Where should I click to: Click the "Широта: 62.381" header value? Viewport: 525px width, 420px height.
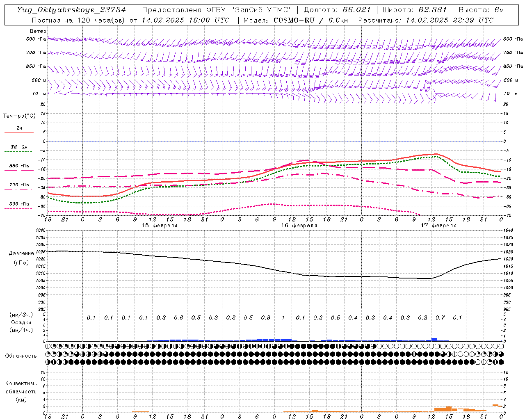pyautogui.click(x=414, y=10)
